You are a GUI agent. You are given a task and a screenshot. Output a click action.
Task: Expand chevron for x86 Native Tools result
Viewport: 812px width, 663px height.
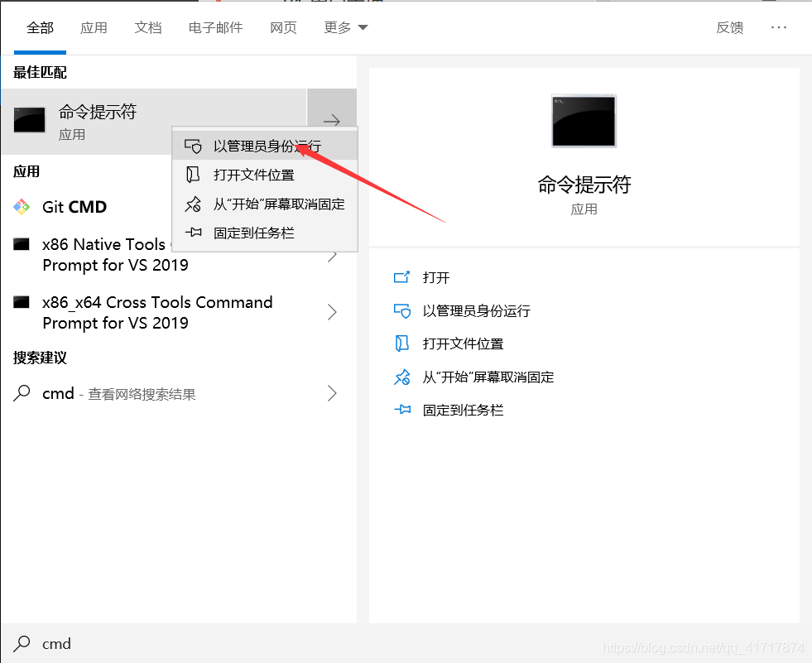pos(333,255)
